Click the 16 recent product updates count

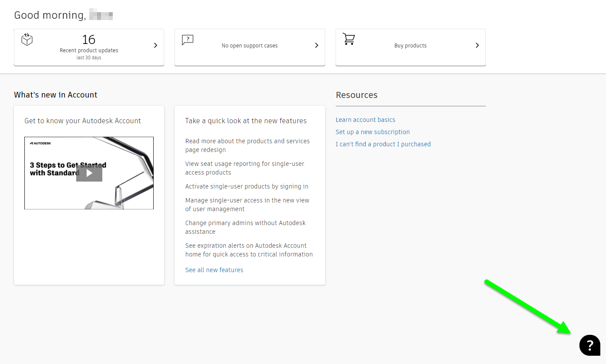(x=89, y=40)
